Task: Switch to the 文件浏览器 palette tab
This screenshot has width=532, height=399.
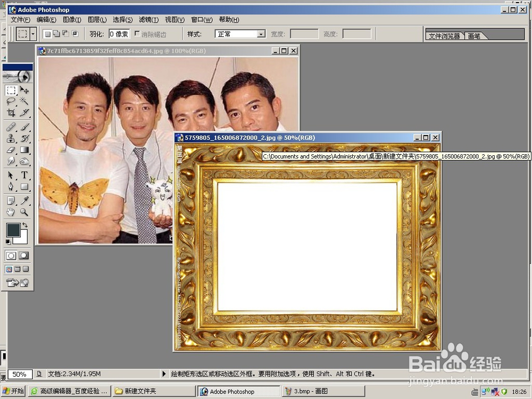Action: pos(444,36)
